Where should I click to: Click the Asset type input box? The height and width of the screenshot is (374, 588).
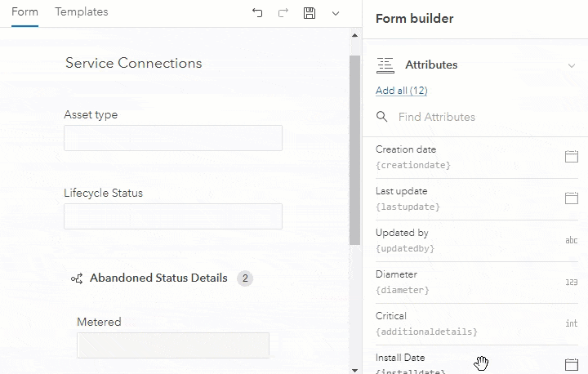[173, 138]
